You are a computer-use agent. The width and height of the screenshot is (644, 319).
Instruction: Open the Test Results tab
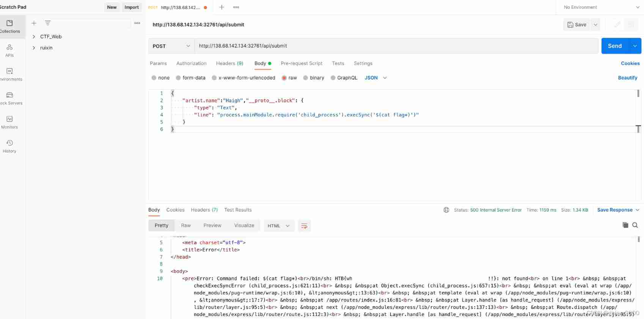238,210
